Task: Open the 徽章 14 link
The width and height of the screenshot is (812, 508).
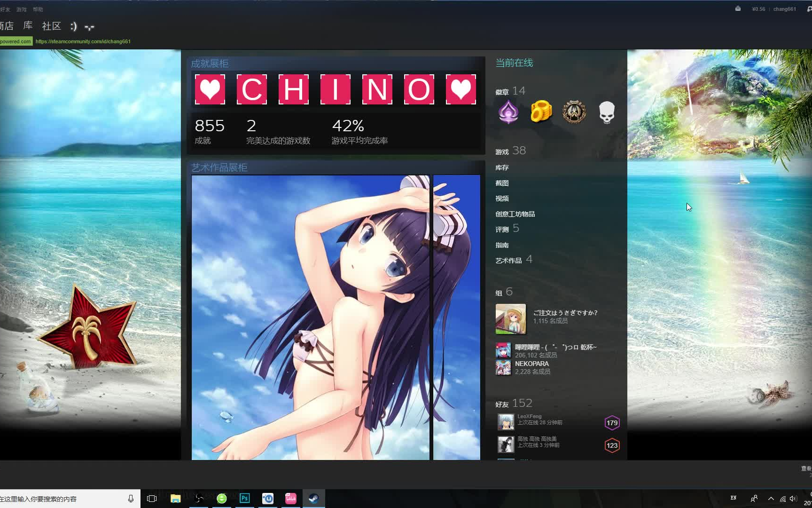Action: coord(510,91)
